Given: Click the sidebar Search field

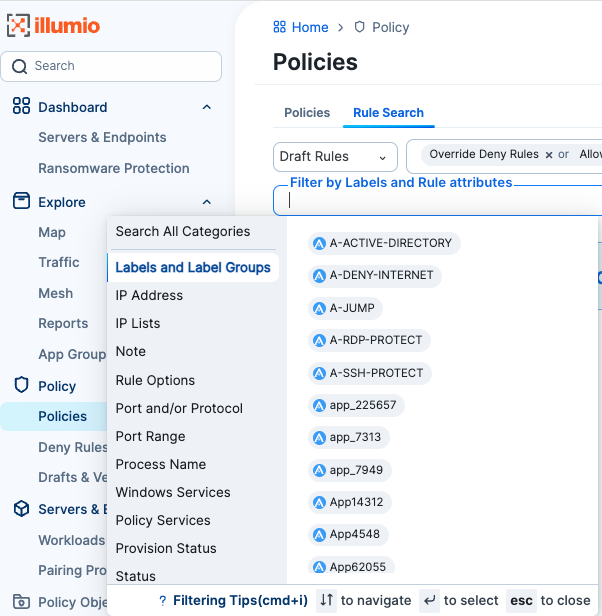Looking at the screenshot, I should [111, 66].
